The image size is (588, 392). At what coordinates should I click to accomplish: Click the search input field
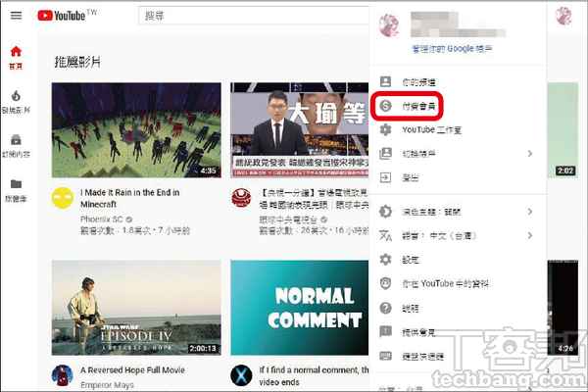click(x=254, y=16)
